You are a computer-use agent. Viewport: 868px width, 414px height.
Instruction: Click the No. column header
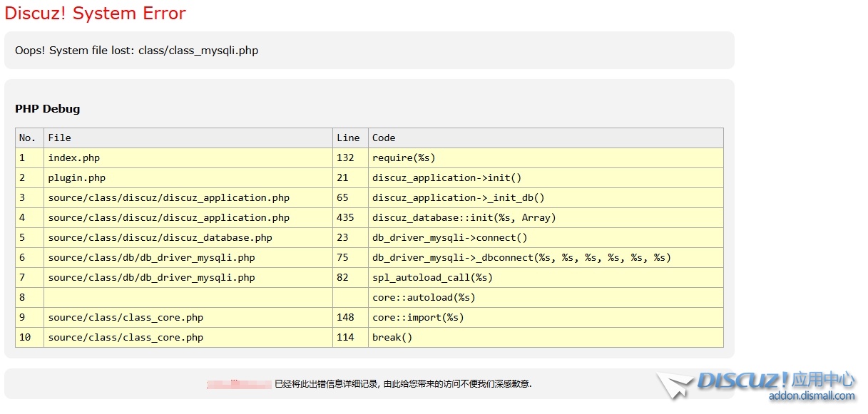pyautogui.click(x=28, y=138)
